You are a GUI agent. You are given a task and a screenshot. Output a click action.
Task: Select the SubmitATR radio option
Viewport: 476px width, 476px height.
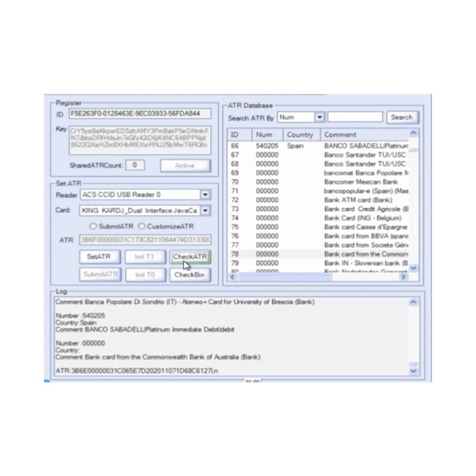(x=93, y=226)
